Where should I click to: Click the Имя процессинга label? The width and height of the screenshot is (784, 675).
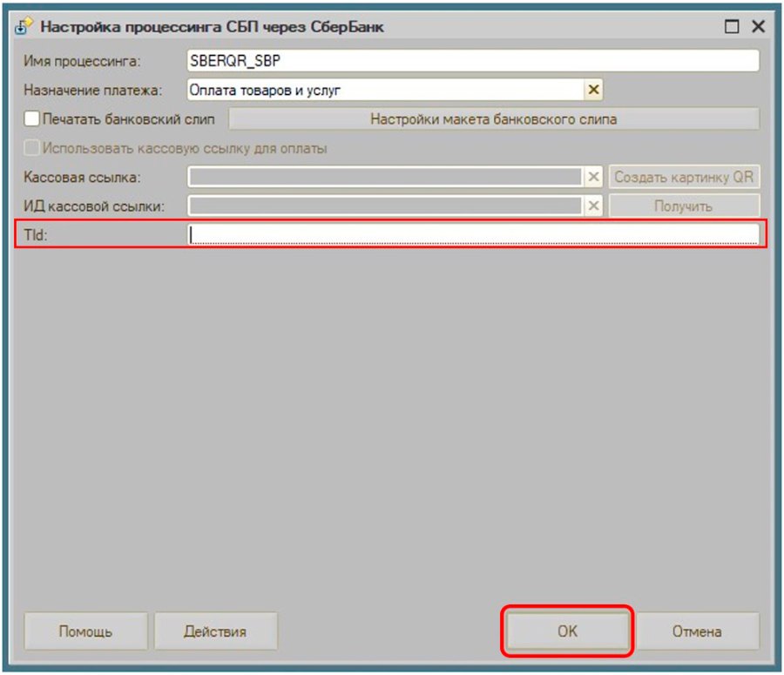[x=82, y=61]
